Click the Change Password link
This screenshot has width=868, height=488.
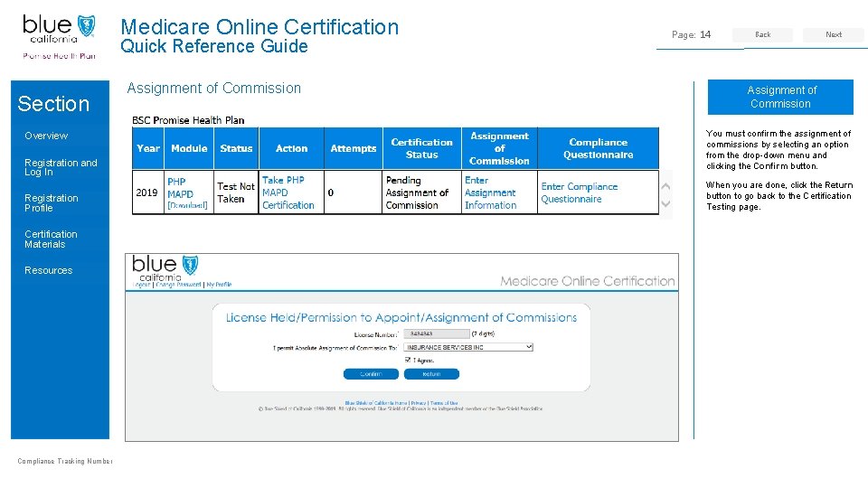point(178,285)
